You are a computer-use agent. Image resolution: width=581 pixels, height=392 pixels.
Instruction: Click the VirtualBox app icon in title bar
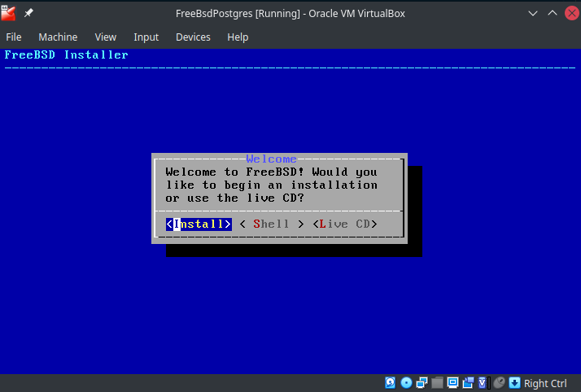click(8, 13)
